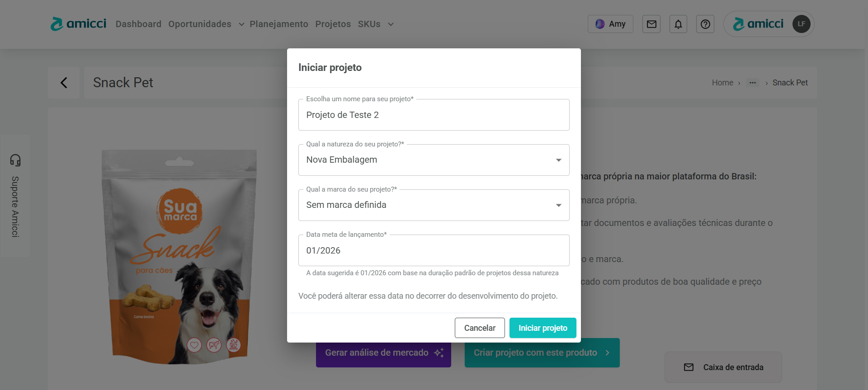Click the Suporte Amicci headset icon
Image resolution: width=868 pixels, height=390 pixels.
click(15, 160)
